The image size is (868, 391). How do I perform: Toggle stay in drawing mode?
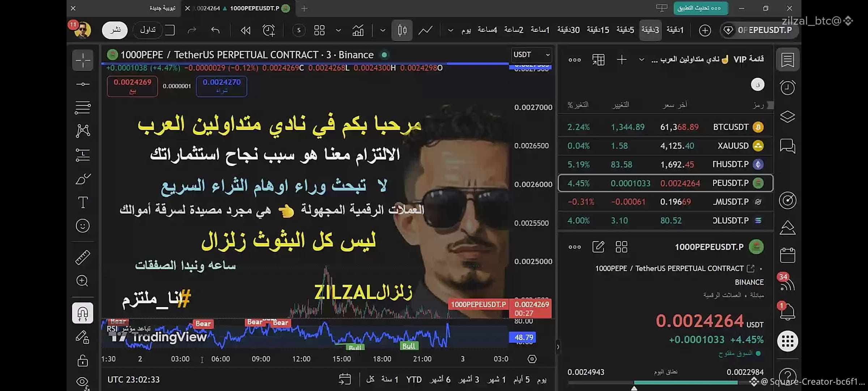83,337
